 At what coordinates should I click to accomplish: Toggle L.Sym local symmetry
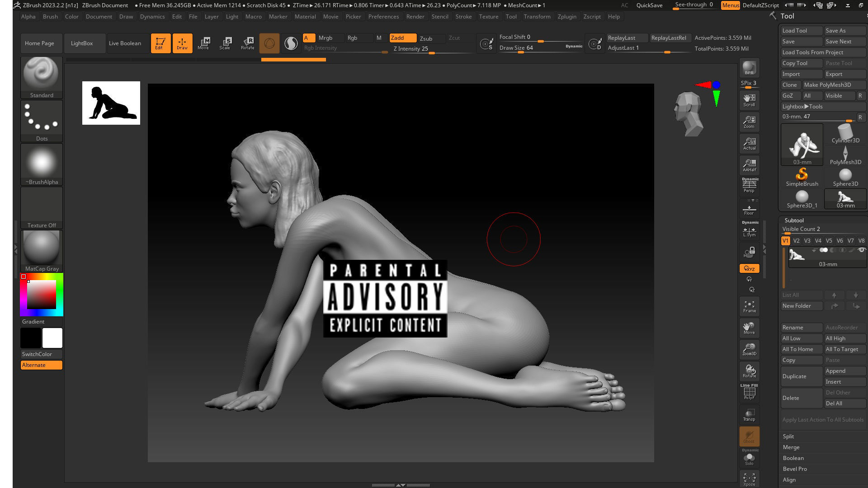749,230
